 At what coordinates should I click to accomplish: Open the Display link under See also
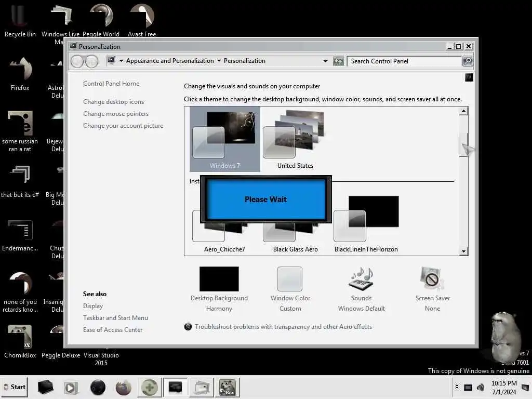[92, 305]
